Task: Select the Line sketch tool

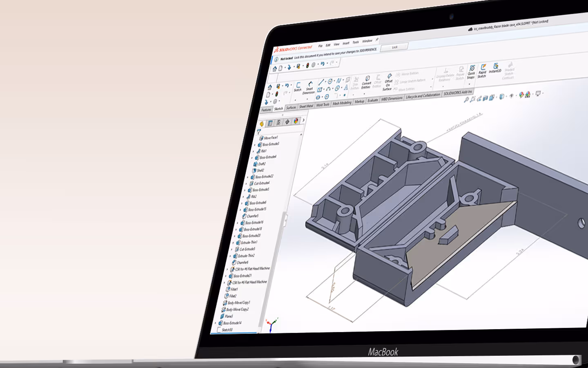Action: coord(321,82)
